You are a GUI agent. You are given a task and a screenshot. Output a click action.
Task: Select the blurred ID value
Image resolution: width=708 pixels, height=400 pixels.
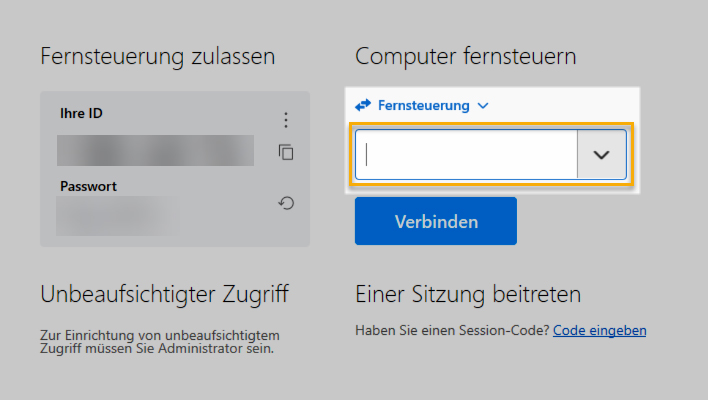point(155,150)
